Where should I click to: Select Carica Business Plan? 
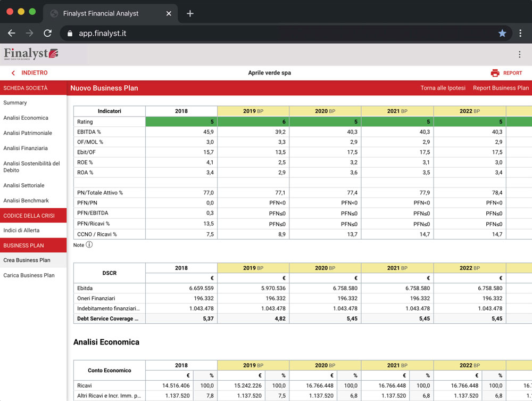tap(29, 275)
